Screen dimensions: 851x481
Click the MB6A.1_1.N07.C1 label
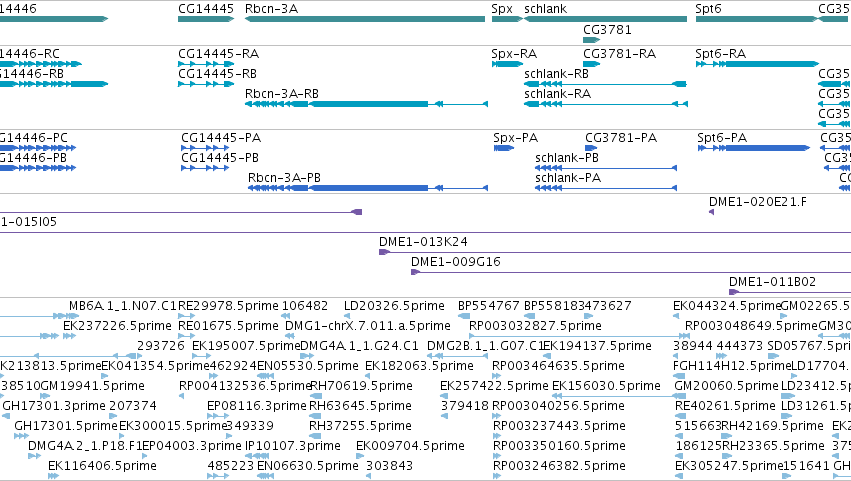pos(123,306)
